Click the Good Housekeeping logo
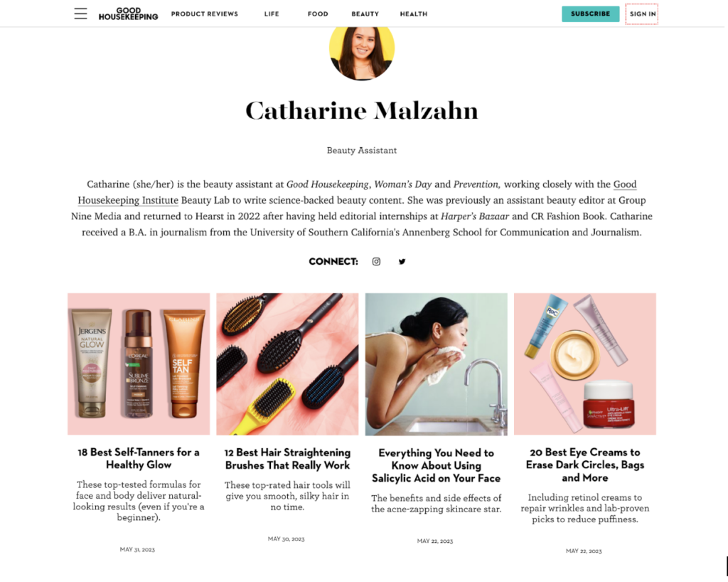728x582 pixels. click(128, 14)
